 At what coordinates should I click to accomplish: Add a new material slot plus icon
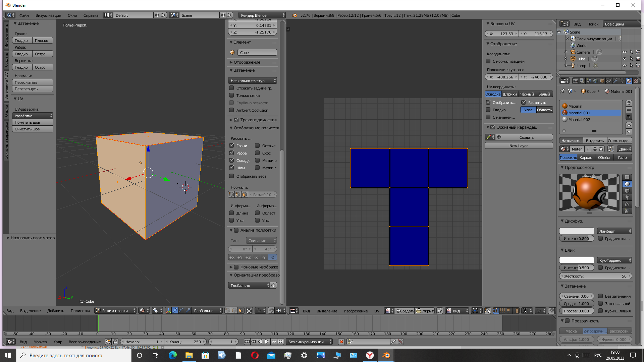pos(629,103)
